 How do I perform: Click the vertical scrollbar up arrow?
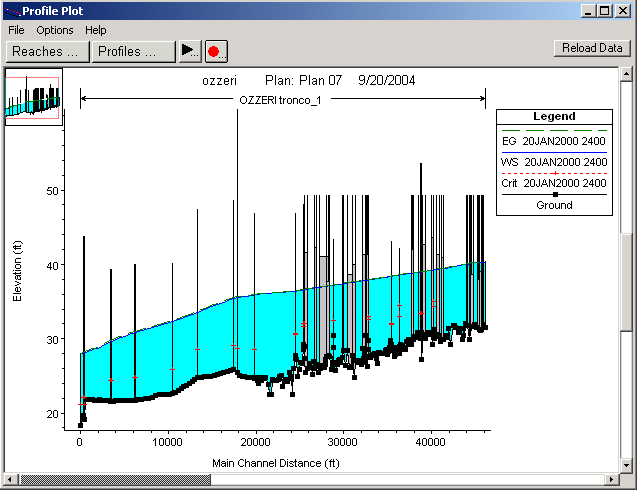(626, 74)
